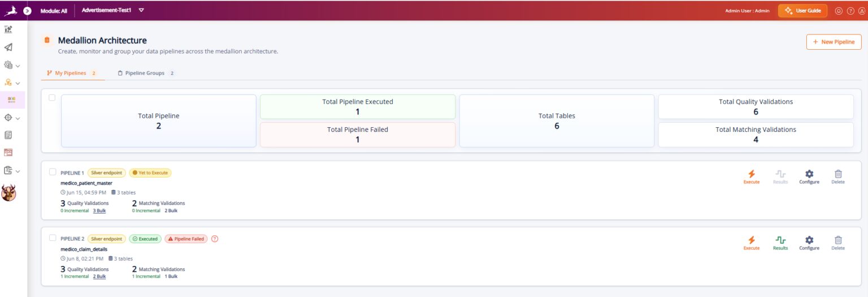The height and width of the screenshot is (297, 868).
Task: Execute the medico_patient_master pipeline
Action: tap(752, 177)
